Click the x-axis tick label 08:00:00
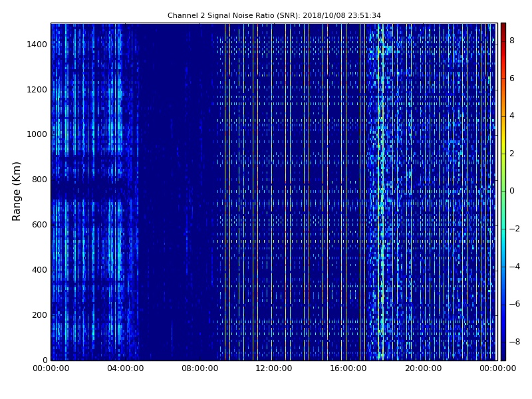The image size is (532, 399). coord(200,368)
